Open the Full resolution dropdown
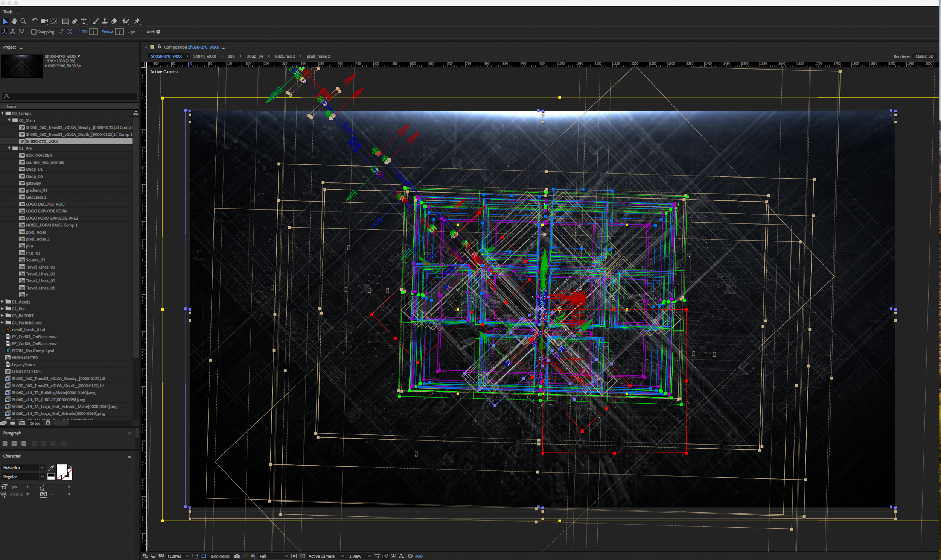Viewport: 941px width, 560px height. click(274, 556)
